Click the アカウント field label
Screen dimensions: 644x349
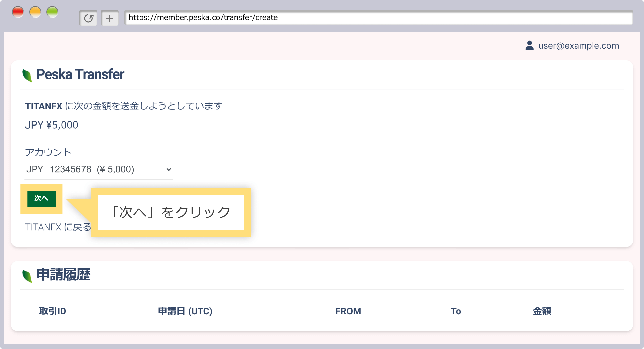pos(48,152)
